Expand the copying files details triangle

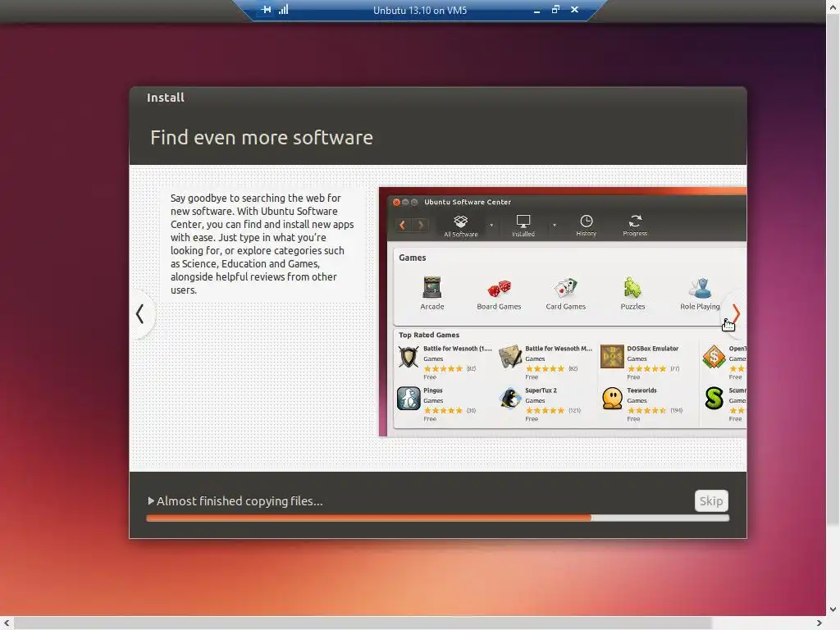tap(151, 501)
